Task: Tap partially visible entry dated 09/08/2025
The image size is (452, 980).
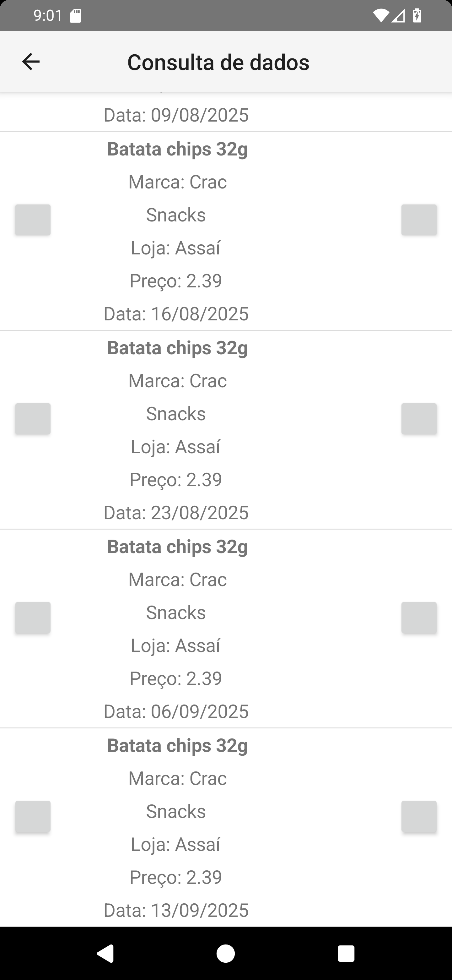Action: tap(176, 115)
